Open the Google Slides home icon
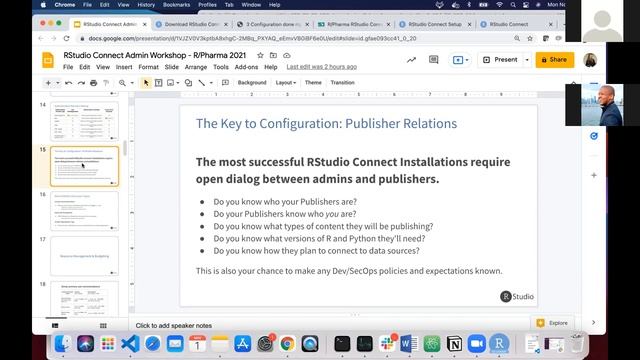 [x=48, y=60]
